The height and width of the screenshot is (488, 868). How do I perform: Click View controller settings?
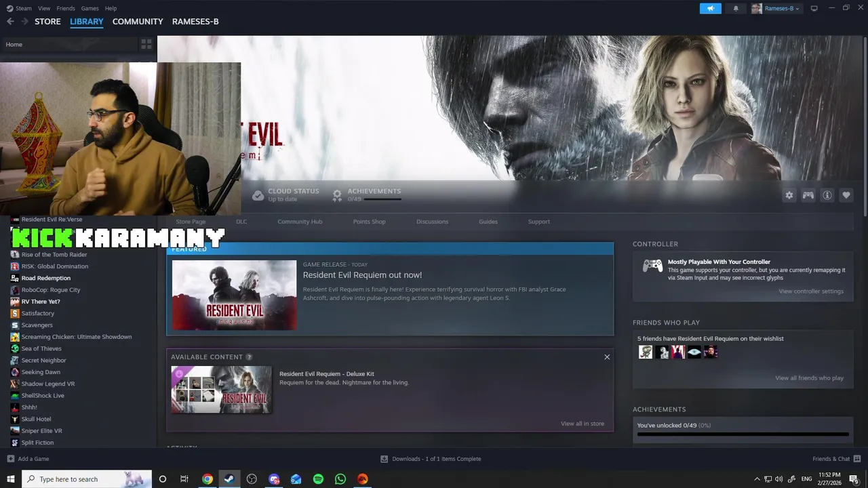pyautogui.click(x=811, y=291)
